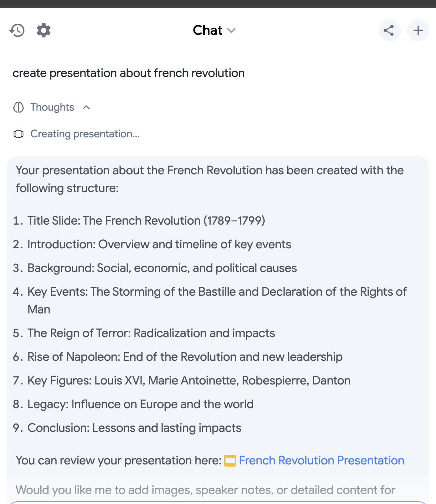Click the Reign of Terror list item
436x504 pixels.
tap(151, 333)
